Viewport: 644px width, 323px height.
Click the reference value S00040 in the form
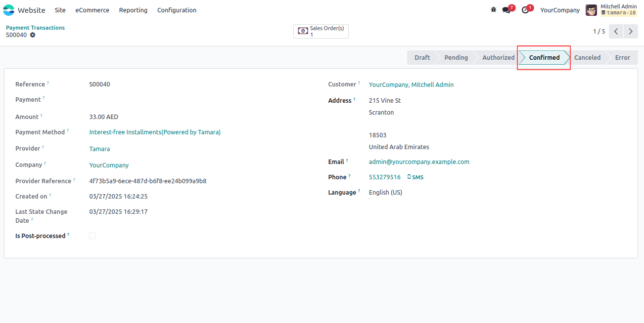100,84
